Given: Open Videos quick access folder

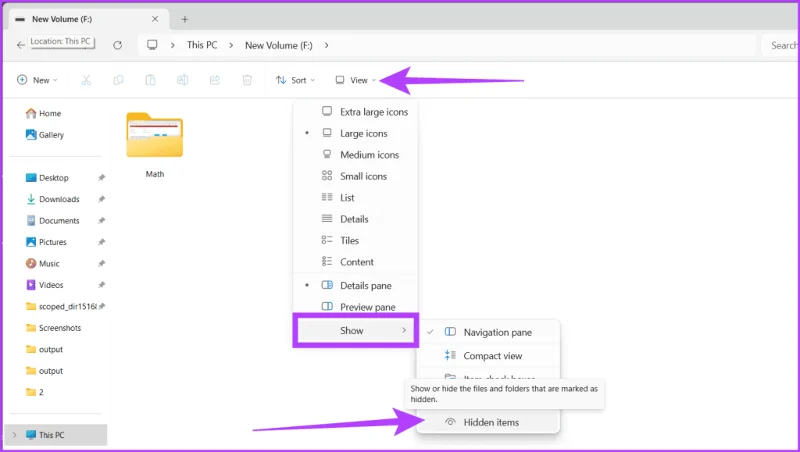Looking at the screenshot, I should (x=44, y=285).
